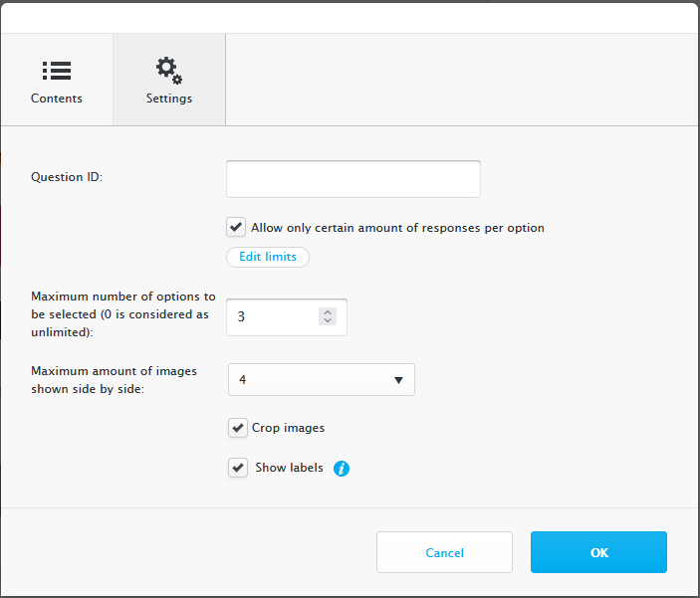Open the images side by side dropdown
700x598 pixels.
point(322,380)
